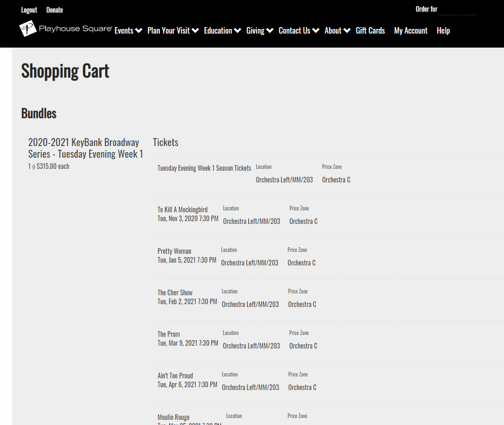Viewport: 504px width, 425px height.
Task: Select the 2020-2021 KeyBank Broadway Series bundle title
Action: tap(85, 148)
